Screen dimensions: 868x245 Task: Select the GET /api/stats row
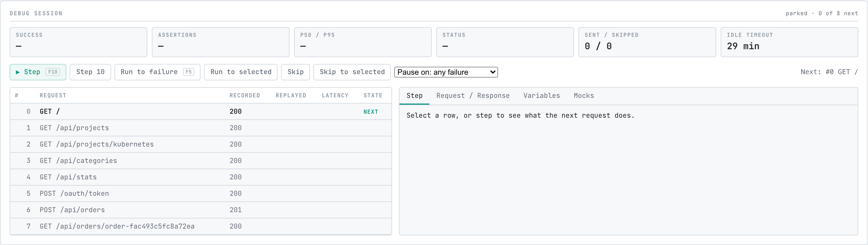[x=201, y=177]
